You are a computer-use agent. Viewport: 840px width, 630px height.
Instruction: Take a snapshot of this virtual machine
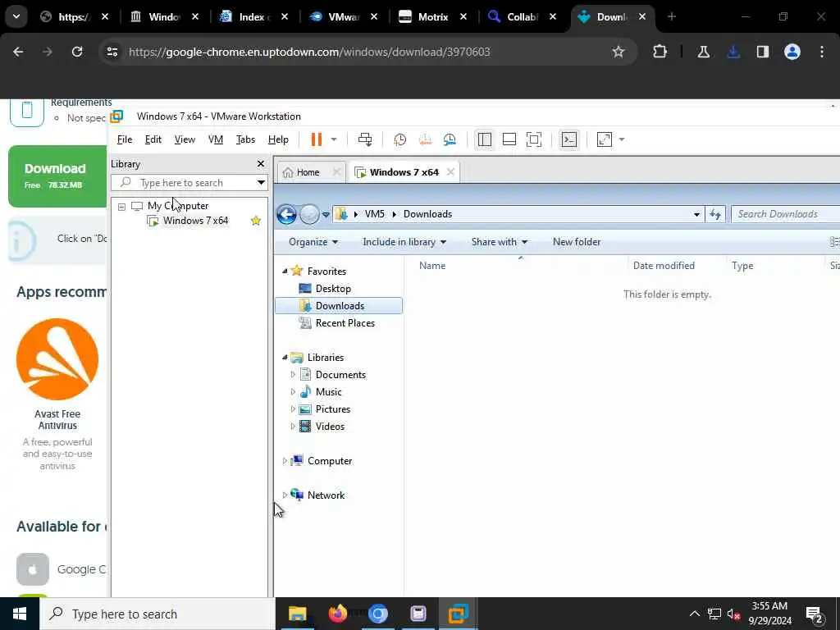[x=399, y=139]
